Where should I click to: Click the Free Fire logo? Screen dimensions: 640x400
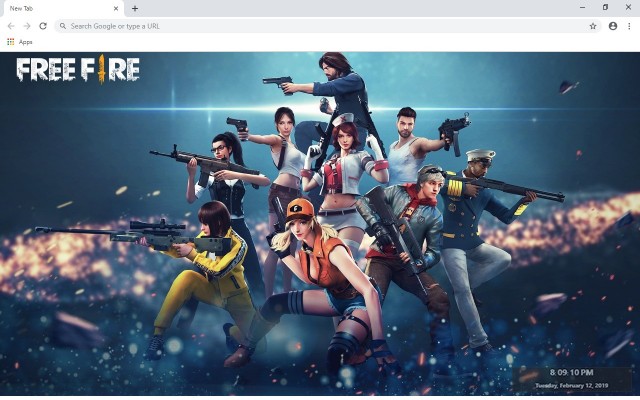pos(78,69)
